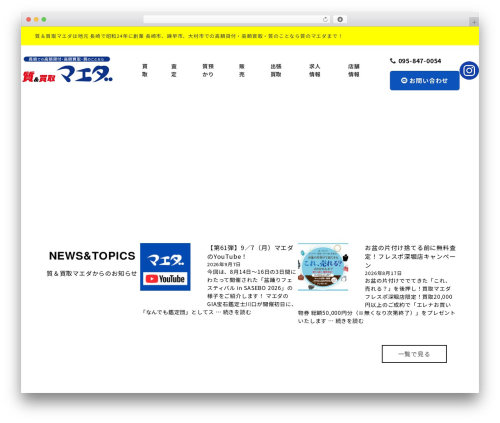Click the browser reload icon
500x423 pixels.
325,19
